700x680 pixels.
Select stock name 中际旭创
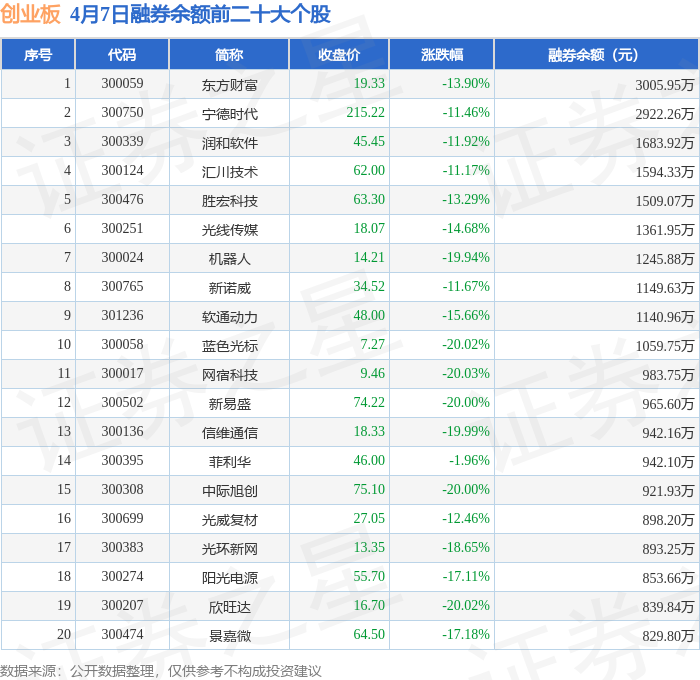pyautogui.click(x=229, y=491)
